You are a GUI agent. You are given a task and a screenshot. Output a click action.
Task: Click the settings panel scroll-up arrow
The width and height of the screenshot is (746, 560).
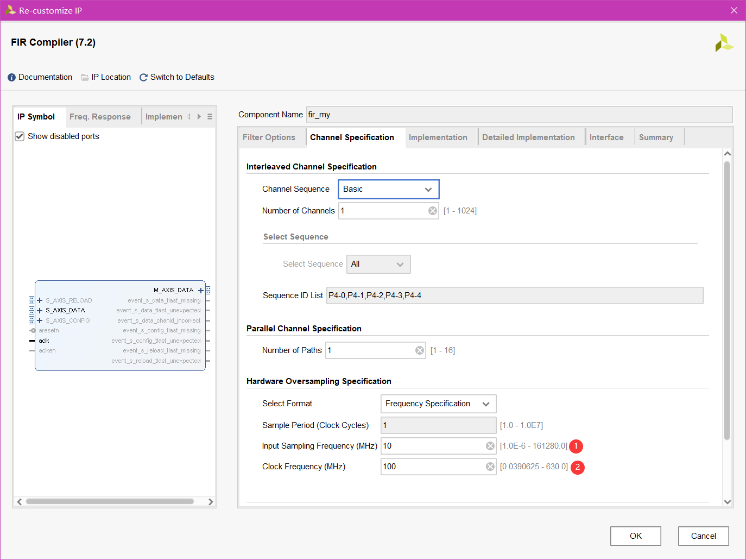point(728,154)
